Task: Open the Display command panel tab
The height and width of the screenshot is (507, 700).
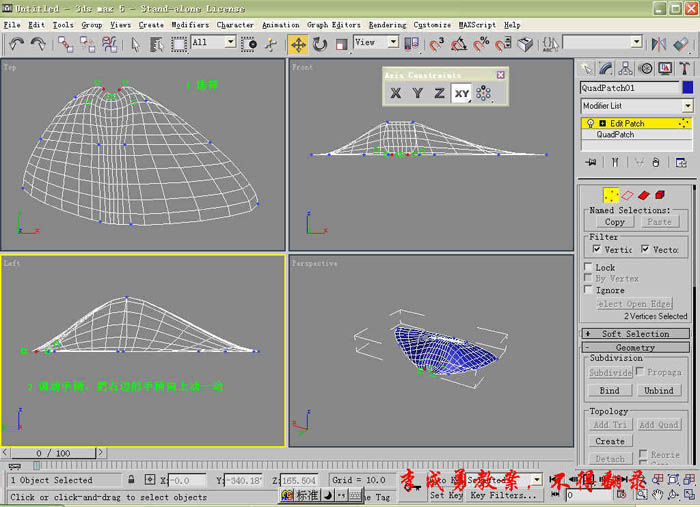Action: pos(665,68)
